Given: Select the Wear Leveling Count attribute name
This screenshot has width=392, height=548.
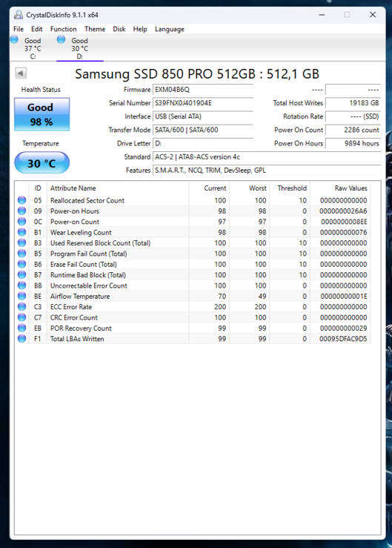Looking at the screenshot, I should tap(81, 232).
